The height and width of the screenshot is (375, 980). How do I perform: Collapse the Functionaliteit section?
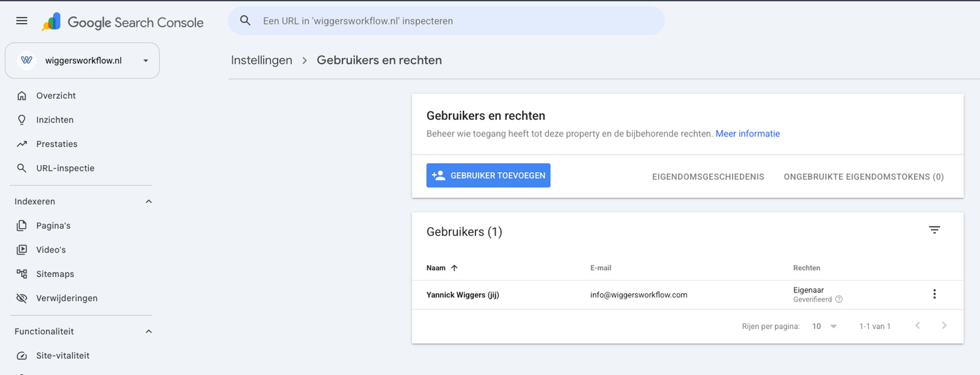[148, 332]
